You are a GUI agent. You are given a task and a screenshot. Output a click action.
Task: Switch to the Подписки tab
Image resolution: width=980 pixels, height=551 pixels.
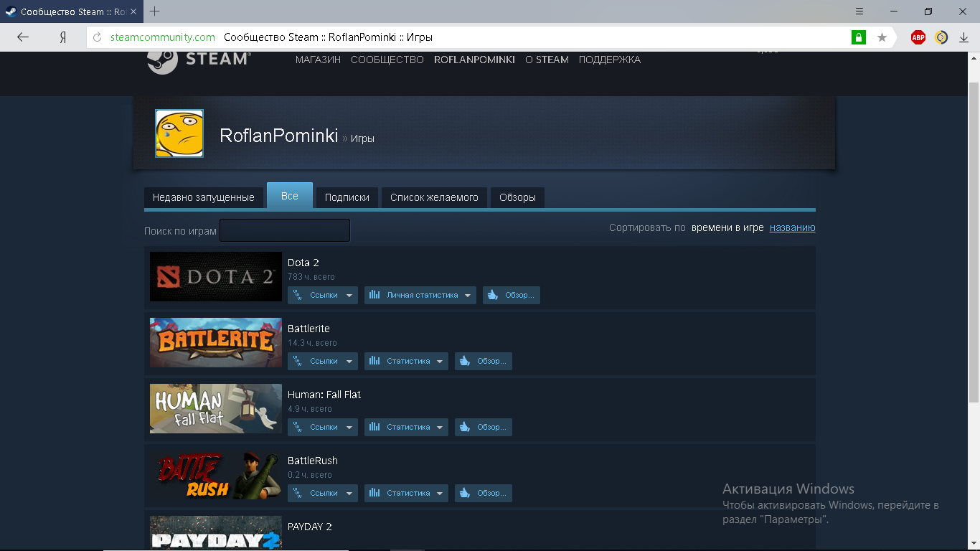347,197
